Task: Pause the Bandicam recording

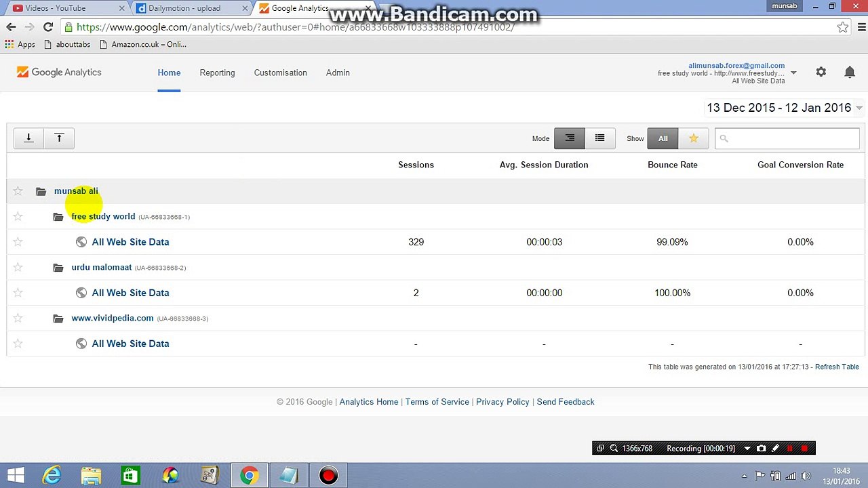Action: [790, 448]
